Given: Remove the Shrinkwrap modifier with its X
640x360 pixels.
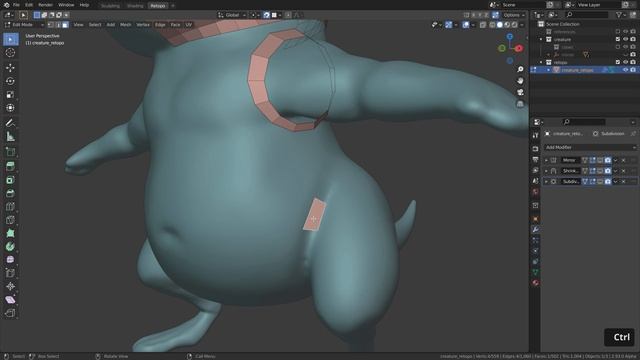Looking at the screenshot, I should pos(623,171).
